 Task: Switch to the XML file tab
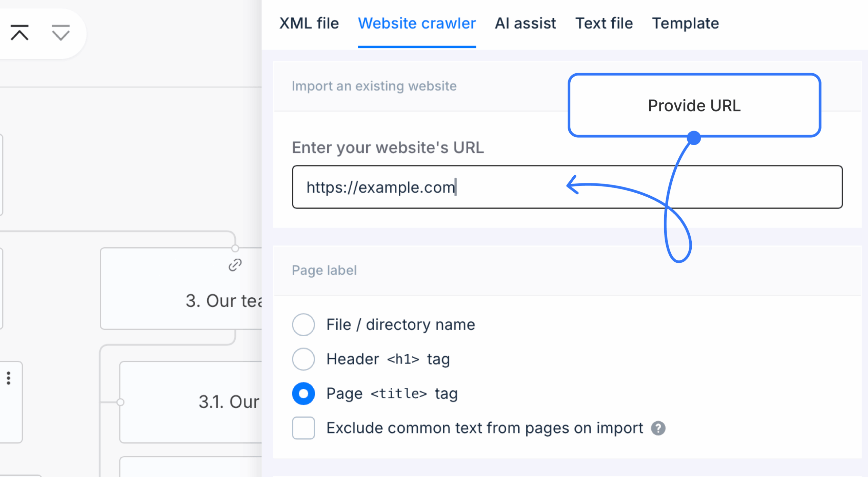(x=309, y=23)
